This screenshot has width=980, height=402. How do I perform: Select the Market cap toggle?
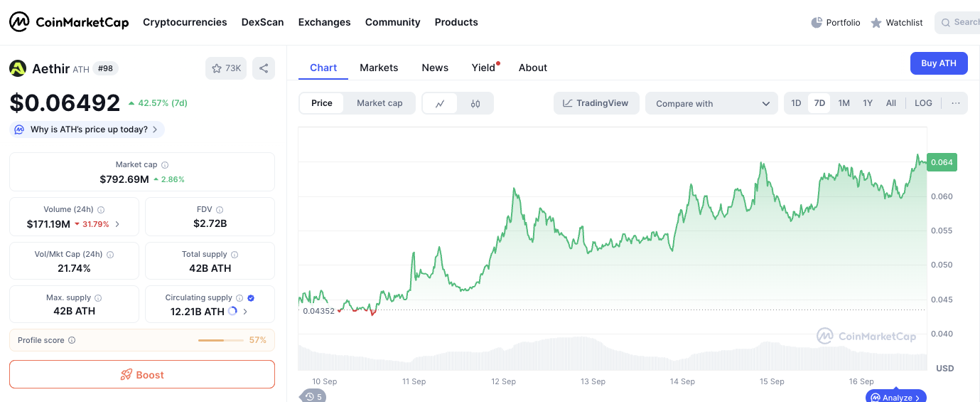pos(379,103)
